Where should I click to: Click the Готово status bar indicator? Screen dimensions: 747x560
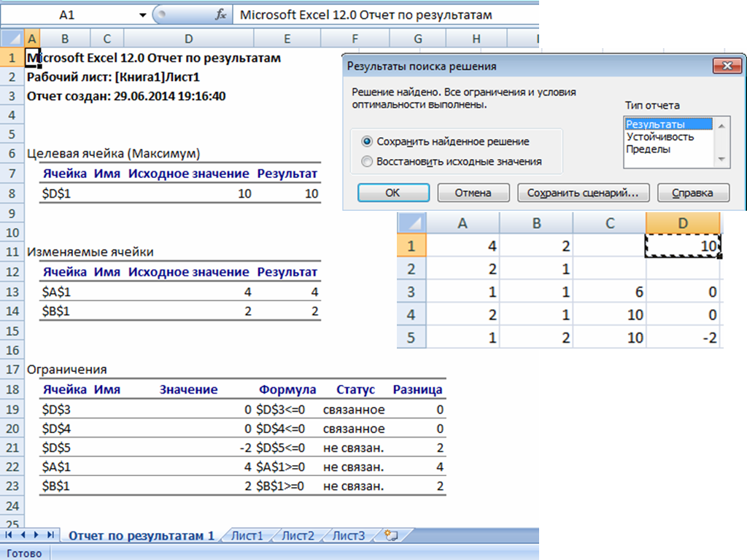tap(24, 553)
